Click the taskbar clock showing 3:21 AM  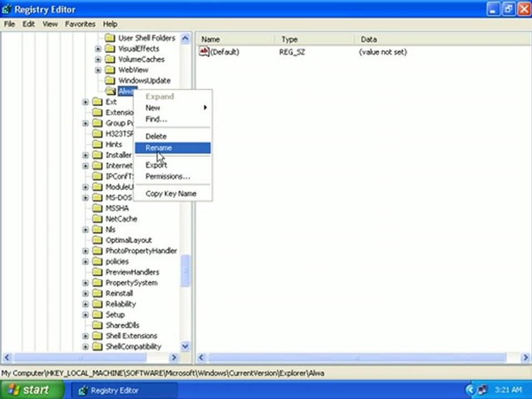pyautogui.click(x=508, y=390)
